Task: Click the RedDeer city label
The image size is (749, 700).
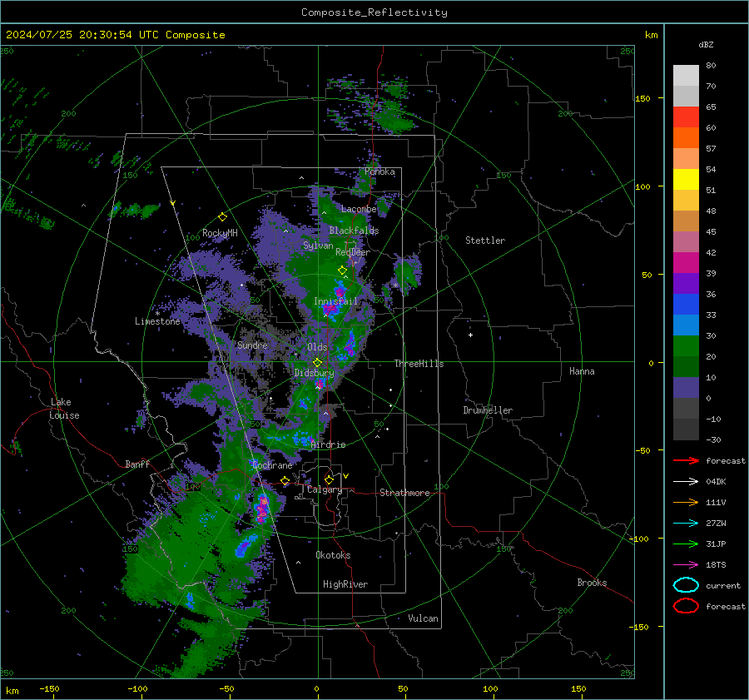Action: tap(353, 252)
